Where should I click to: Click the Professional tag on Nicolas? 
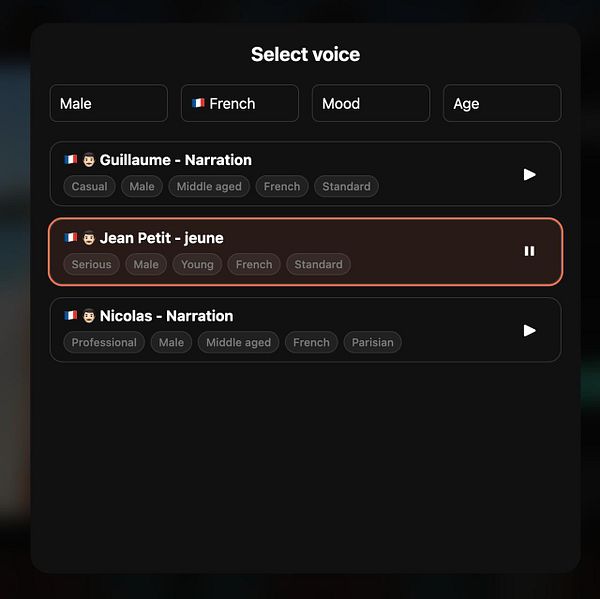(104, 343)
